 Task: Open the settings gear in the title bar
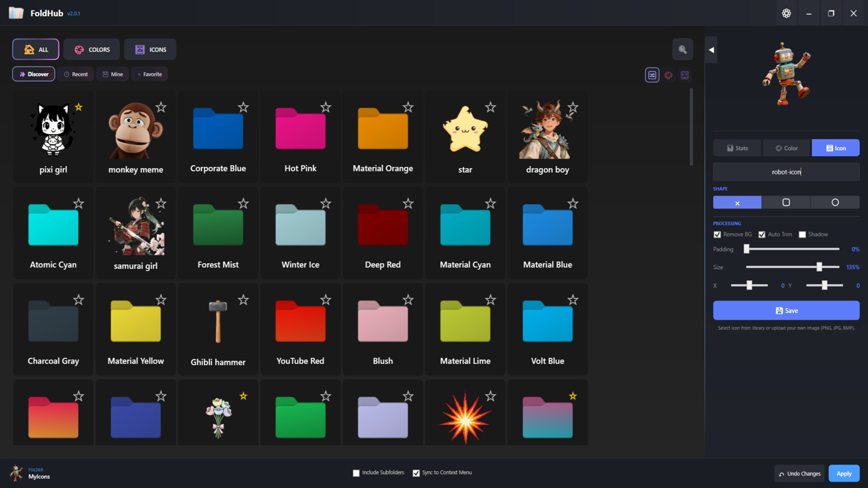tap(786, 13)
